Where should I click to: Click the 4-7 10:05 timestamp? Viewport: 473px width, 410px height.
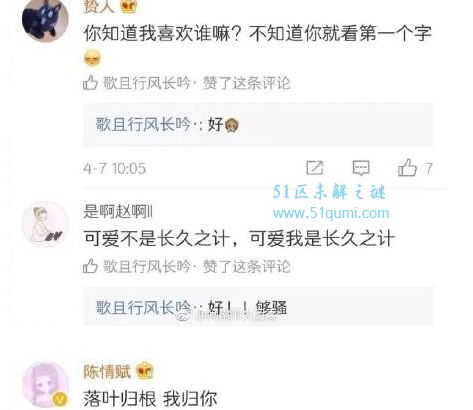pyautogui.click(x=114, y=168)
